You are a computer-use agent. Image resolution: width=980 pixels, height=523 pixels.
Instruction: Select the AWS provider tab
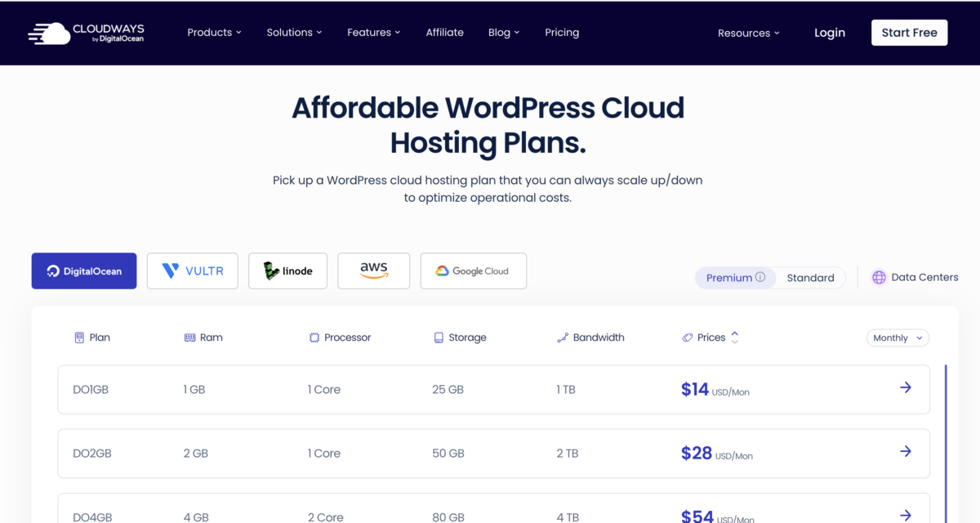tap(373, 270)
